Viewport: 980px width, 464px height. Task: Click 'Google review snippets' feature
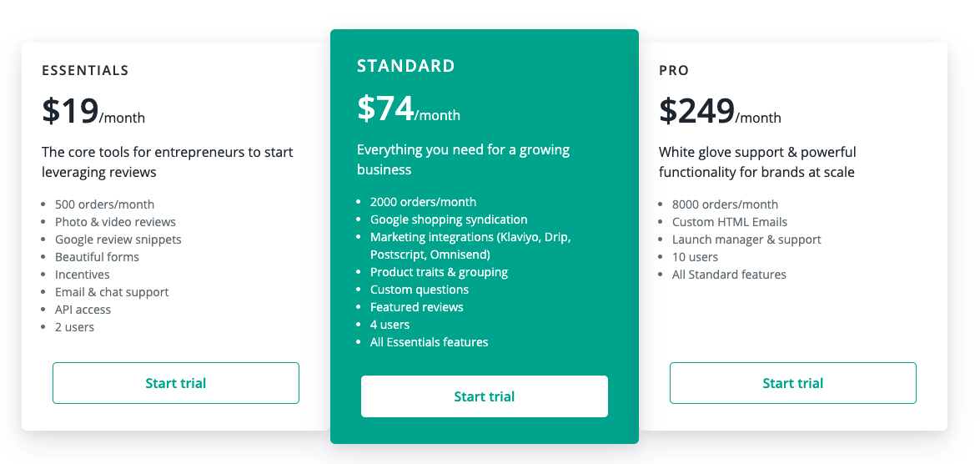[x=118, y=240]
